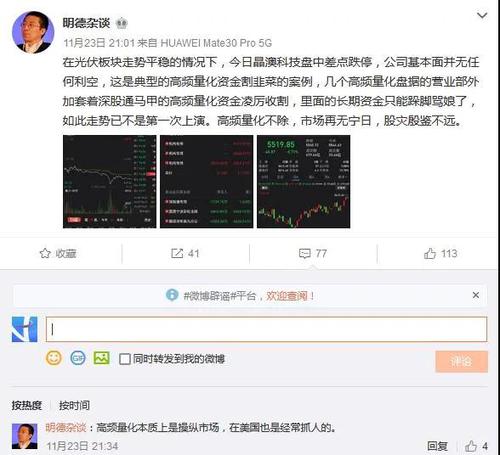
Task: Click 回复 under the first comment
Action: pyautogui.click(x=437, y=446)
